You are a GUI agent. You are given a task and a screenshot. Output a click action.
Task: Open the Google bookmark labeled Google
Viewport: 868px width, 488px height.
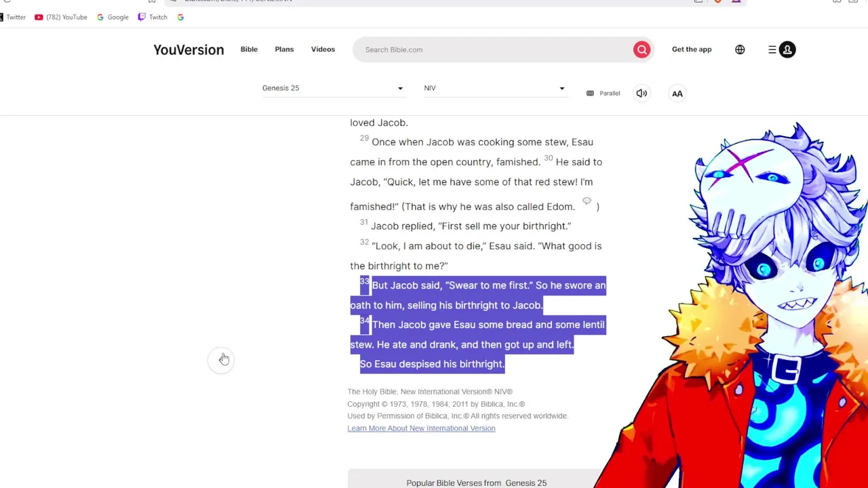(x=113, y=17)
